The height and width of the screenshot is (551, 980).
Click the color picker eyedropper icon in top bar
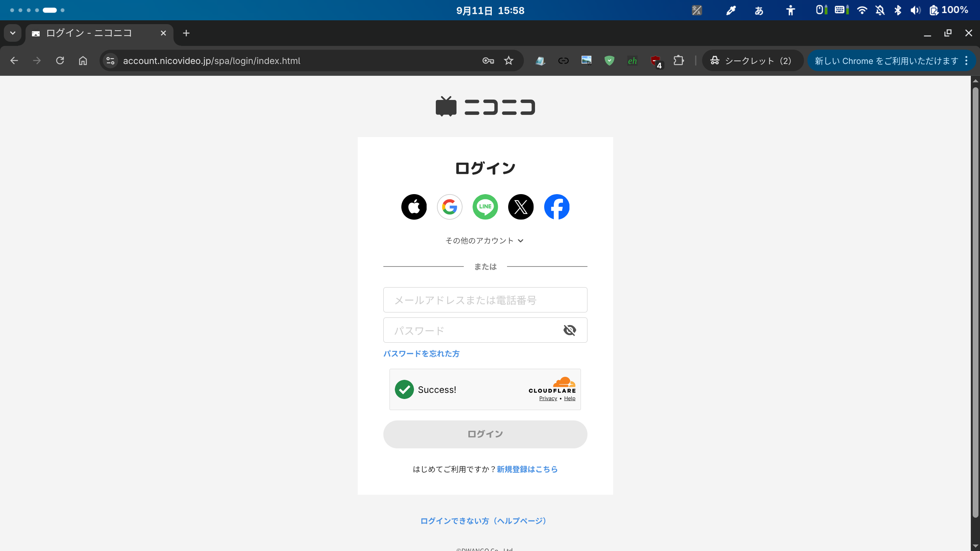(x=731, y=10)
